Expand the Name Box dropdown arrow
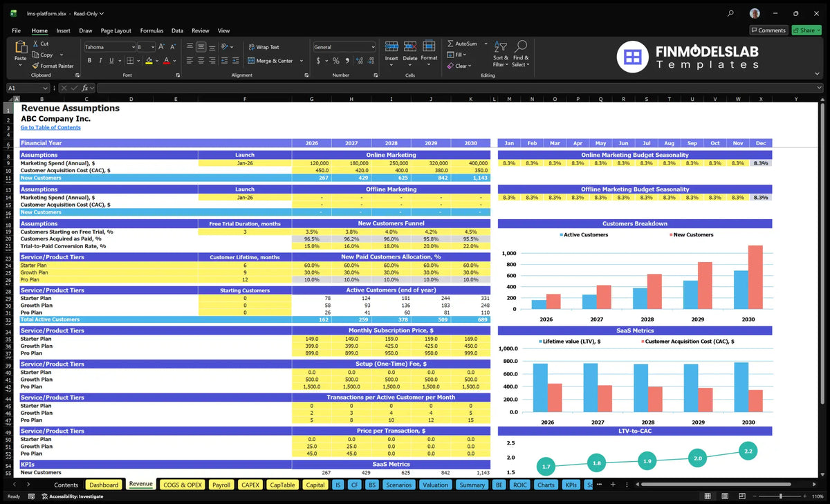Screen dimensions: 830x504 45,88
